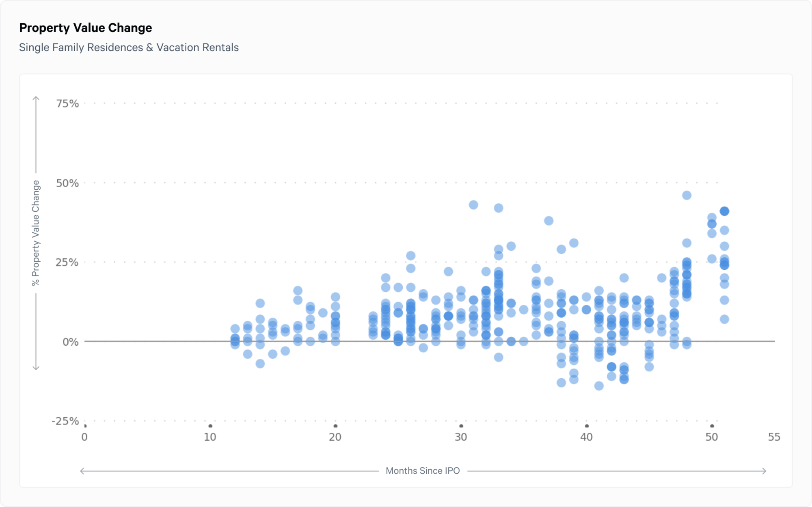Click the 'Single Family Residences & Vacation Rentals' subtitle

tap(129, 48)
